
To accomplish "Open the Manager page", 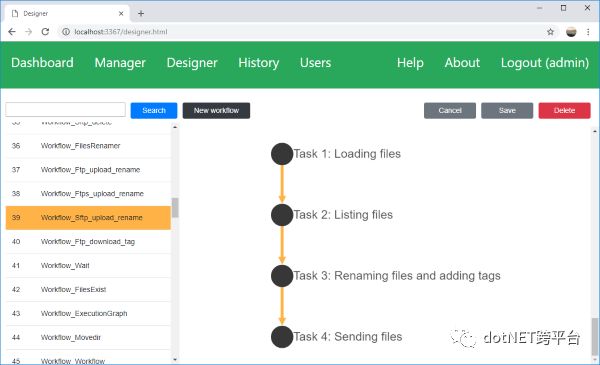I will 120,63.
